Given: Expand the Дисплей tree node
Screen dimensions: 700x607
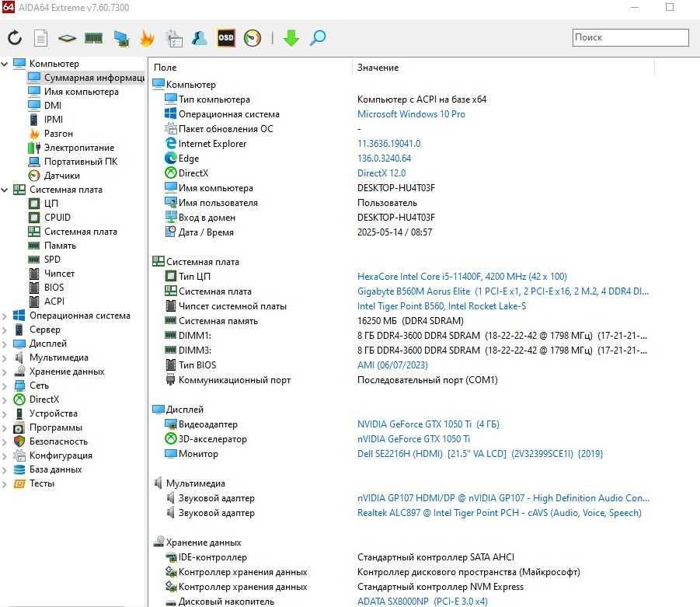Looking at the screenshot, I should coord(5,344).
